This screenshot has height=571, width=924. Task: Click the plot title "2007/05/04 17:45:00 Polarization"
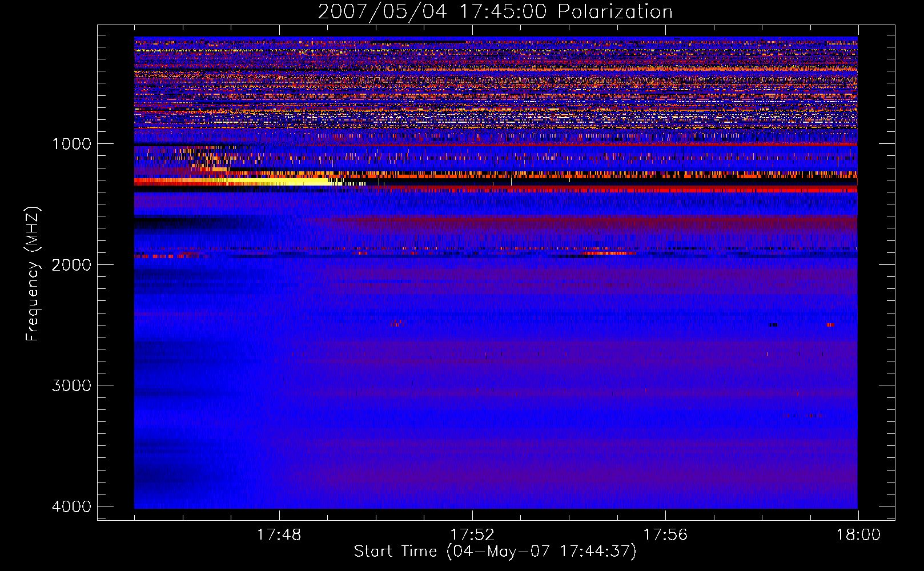click(495, 11)
